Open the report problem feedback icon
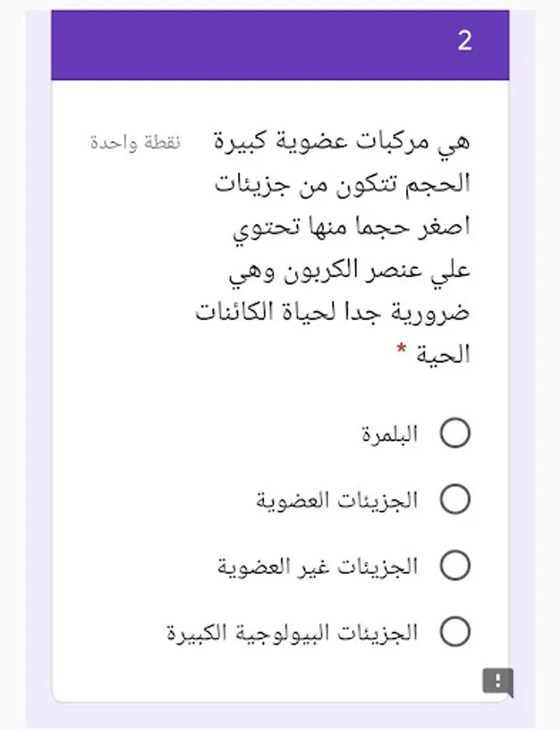 [498, 681]
